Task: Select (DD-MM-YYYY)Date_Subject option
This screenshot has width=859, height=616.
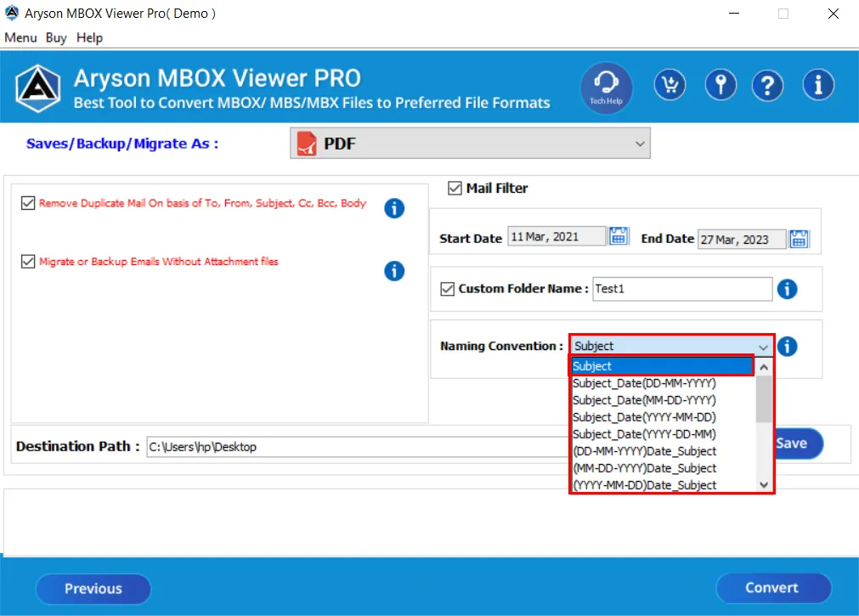Action: pos(663,451)
